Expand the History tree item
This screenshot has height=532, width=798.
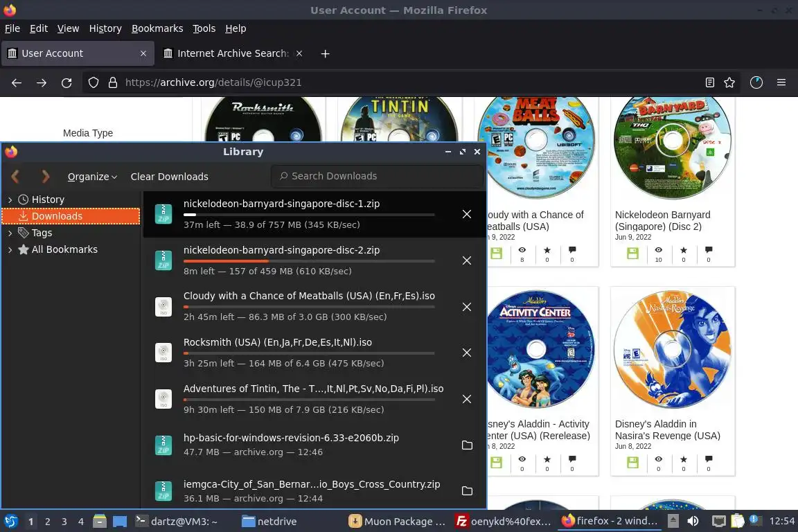10,200
